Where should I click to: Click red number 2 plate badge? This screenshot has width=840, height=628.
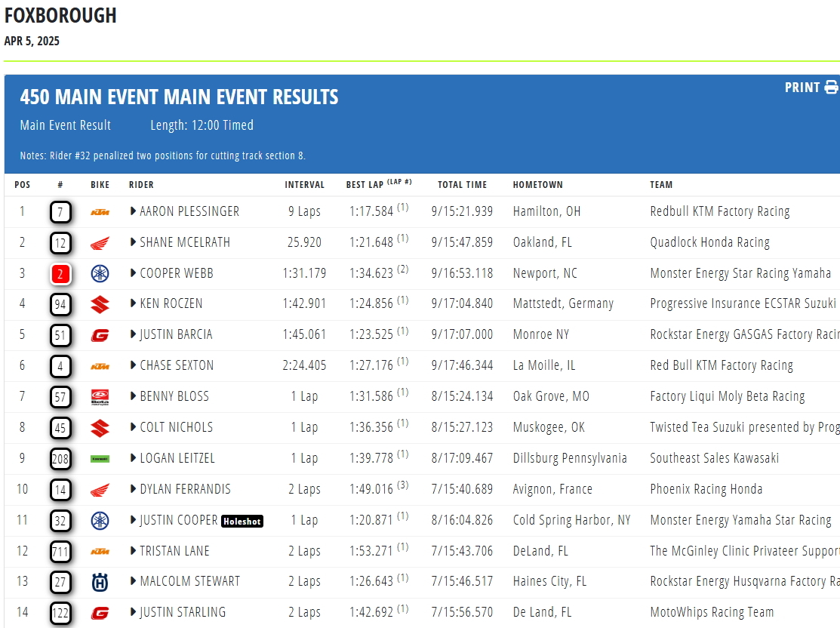coord(60,274)
